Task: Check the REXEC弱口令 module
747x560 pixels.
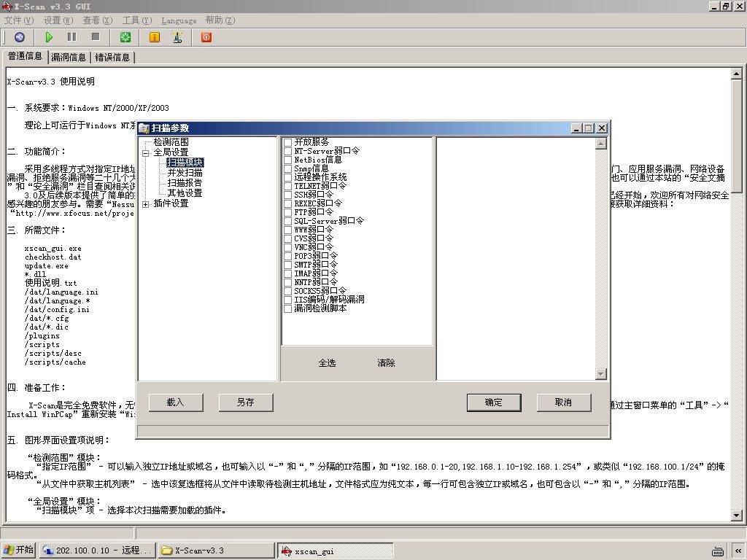Action: (287, 203)
